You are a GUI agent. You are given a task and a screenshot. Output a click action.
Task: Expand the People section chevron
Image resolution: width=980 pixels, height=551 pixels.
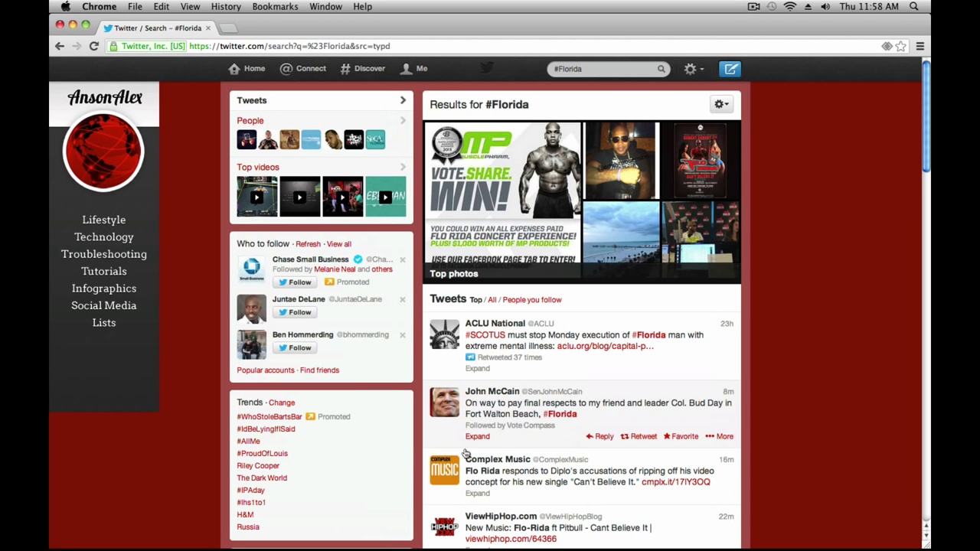[x=403, y=120]
